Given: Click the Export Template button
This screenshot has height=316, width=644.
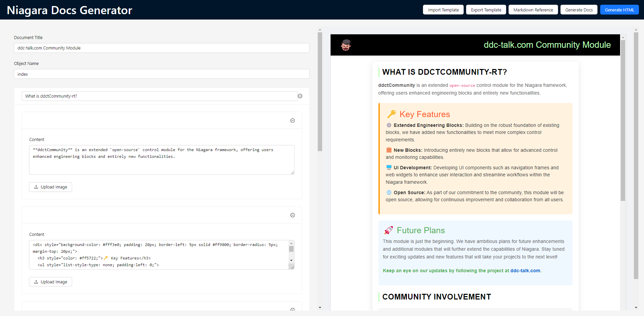Looking at the screenshot, I should [x=486, y=10].
